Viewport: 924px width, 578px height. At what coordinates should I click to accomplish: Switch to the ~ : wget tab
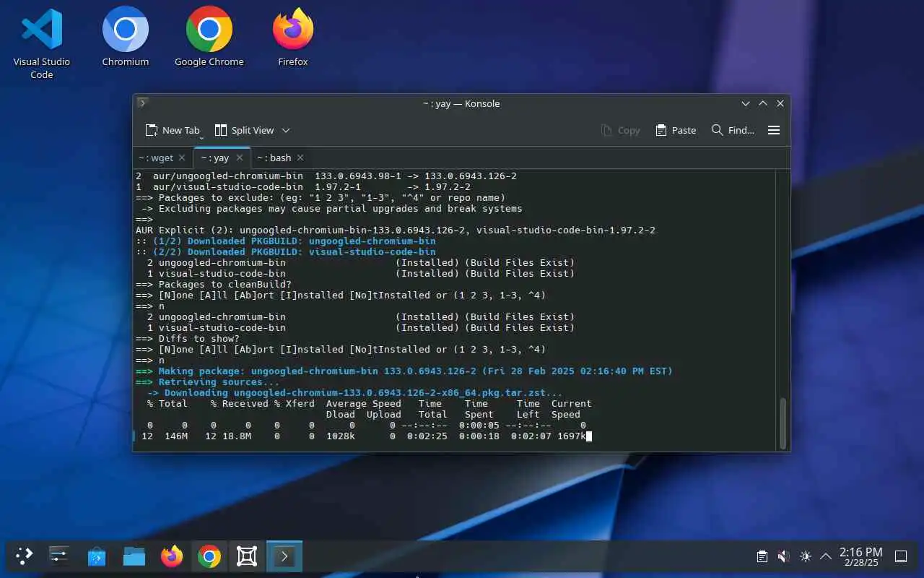click(x=156, y=158)
